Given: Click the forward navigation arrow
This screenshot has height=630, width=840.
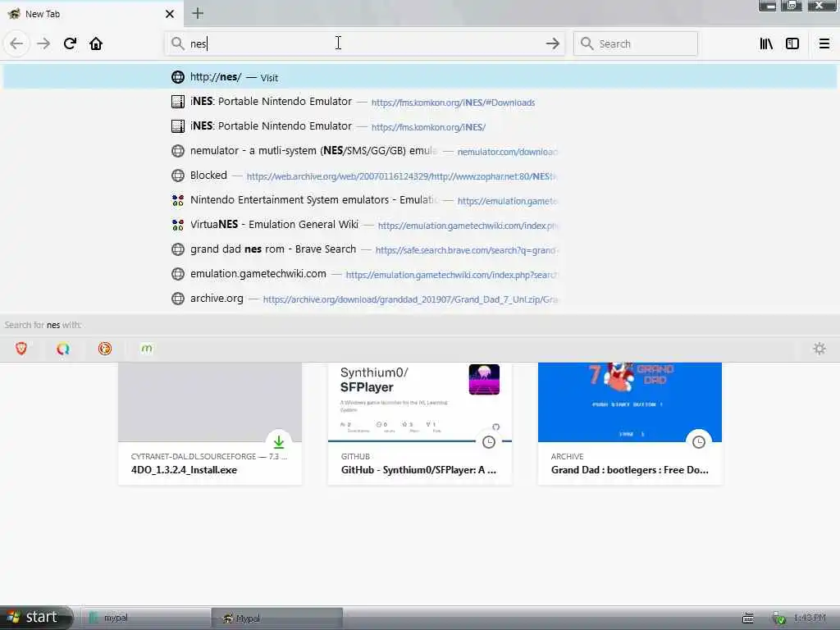Looking at the screenshot, I should click(43, 43).
